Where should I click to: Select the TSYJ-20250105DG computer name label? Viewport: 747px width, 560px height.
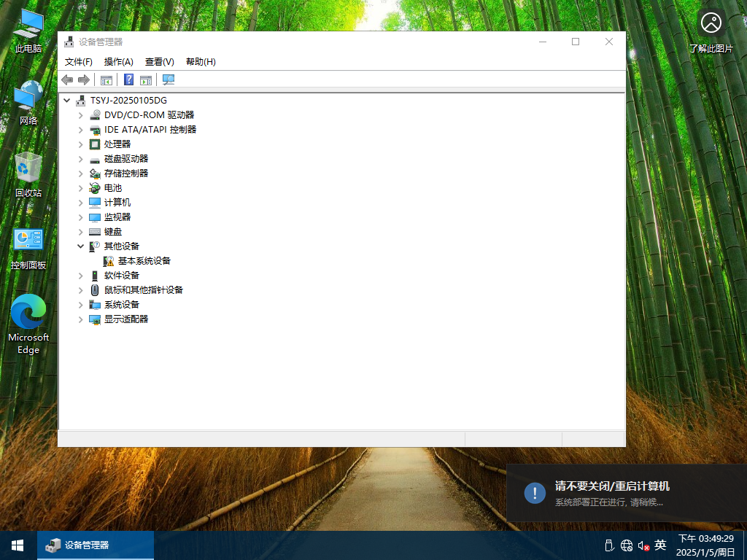[128, 101]
